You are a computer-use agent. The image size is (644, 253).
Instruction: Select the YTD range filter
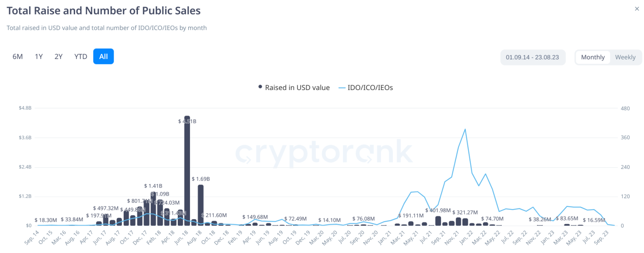tap(80, 56)
